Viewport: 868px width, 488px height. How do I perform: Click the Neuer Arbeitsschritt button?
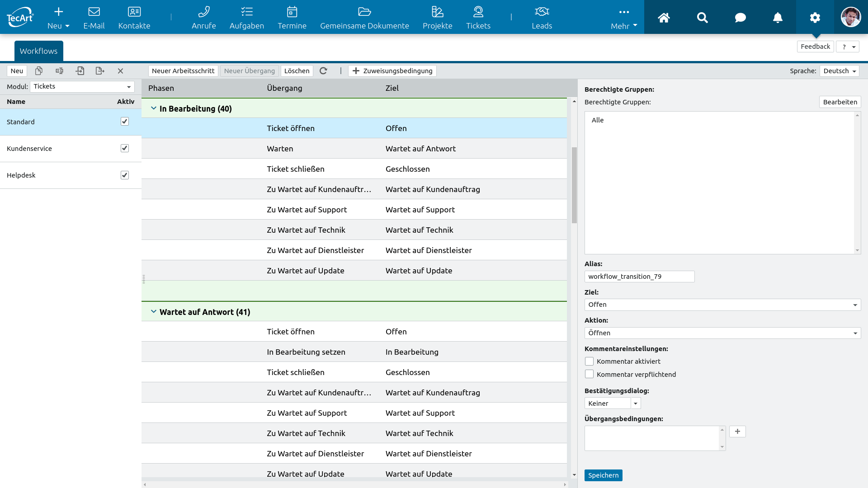point(183,71)
